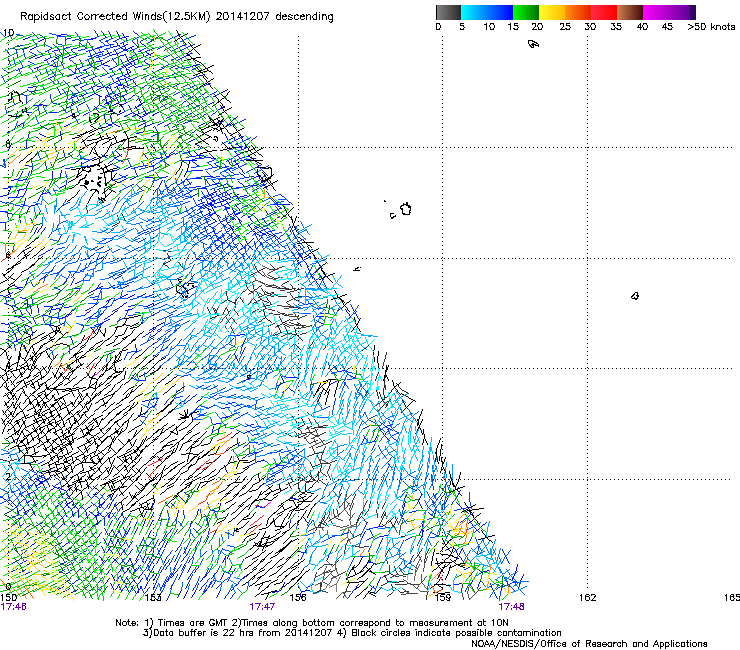Click the island outline below the legend bar
Viewport: 740px width, 650px height.
point(533,44)
